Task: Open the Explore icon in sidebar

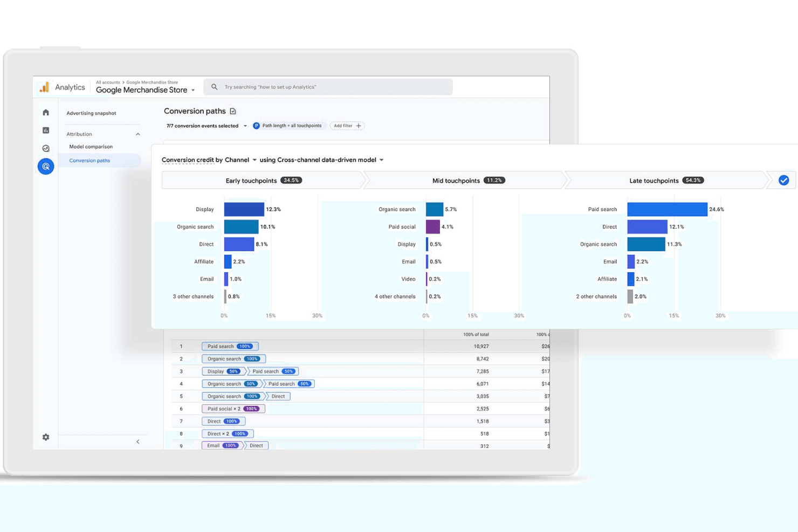Action: point(46,148)
